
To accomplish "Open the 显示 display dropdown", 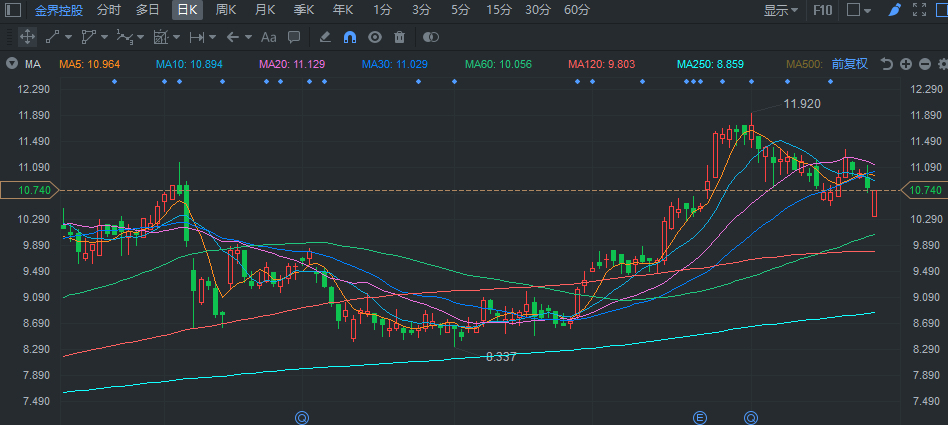I will [781, 10].
